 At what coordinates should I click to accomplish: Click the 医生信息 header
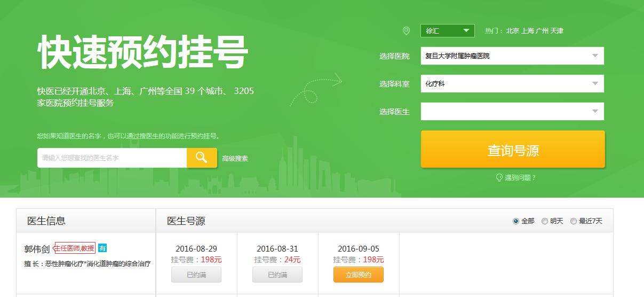46,221
